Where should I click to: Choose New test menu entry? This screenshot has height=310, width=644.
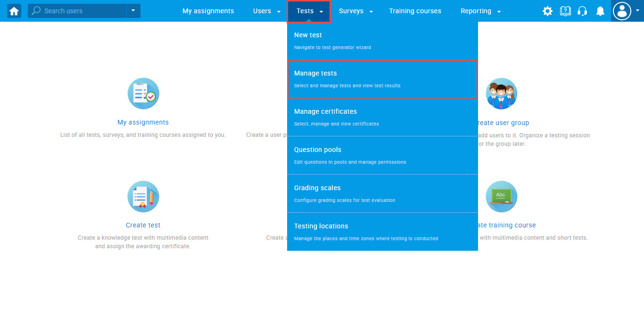point(382,41)
